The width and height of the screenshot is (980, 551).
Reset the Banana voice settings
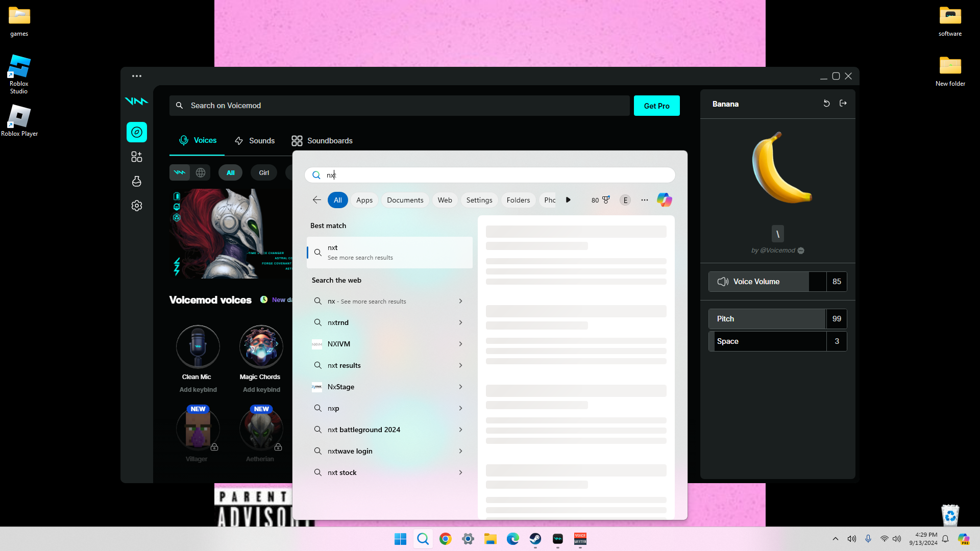click(827, 104)
